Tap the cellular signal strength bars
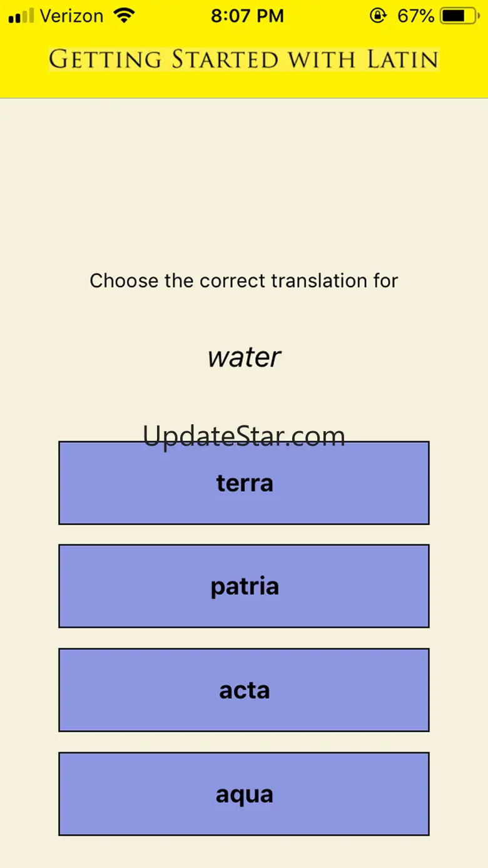488x868 pixels. (x=21, y=16)
